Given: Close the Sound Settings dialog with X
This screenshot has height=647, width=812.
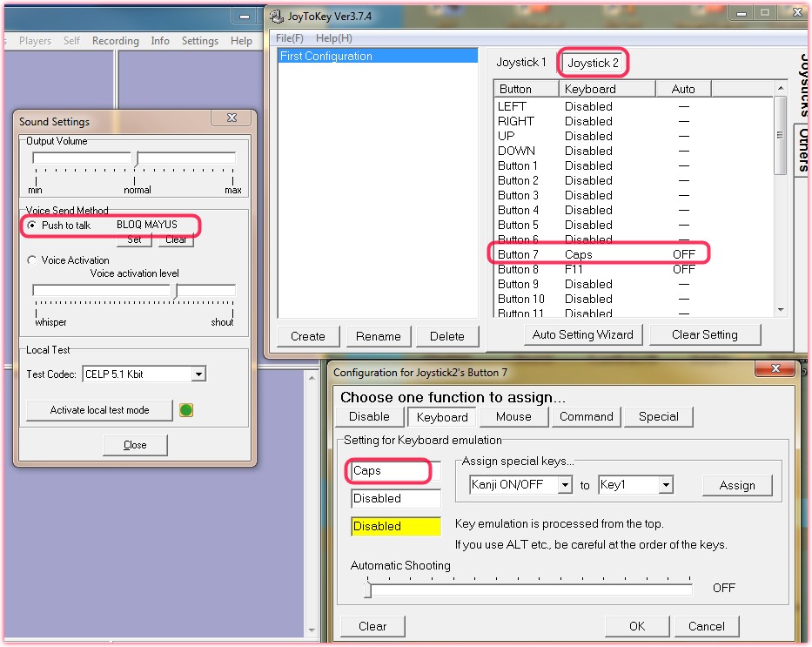Looking at the screenshot, I should 232,118.
